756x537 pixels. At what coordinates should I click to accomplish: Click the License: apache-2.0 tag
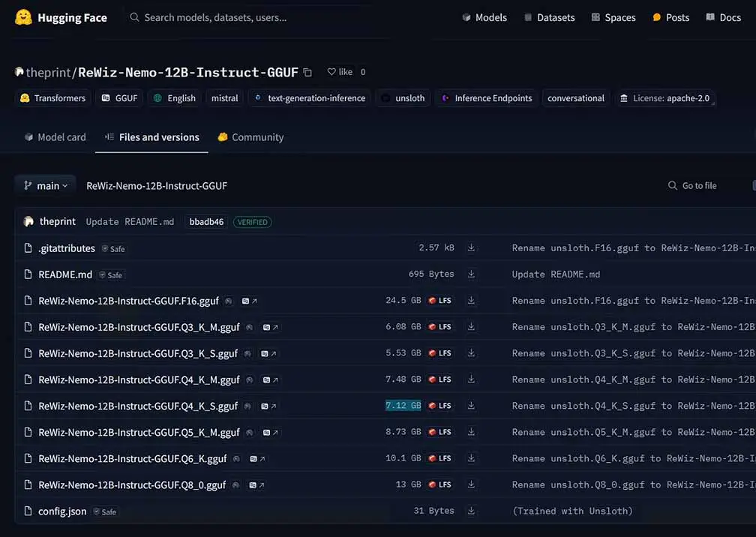664,97
